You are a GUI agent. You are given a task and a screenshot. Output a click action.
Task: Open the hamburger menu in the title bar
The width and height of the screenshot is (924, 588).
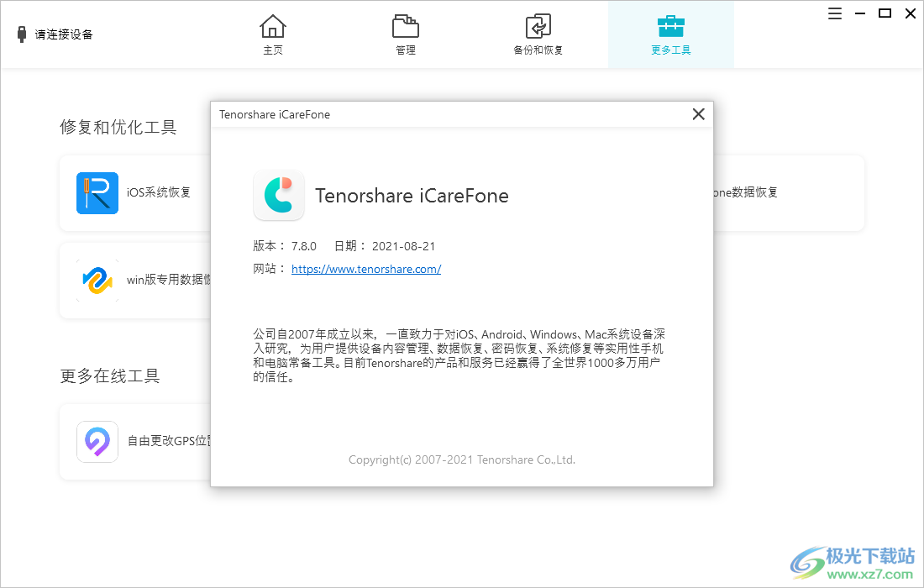click(x=834, y=13)
